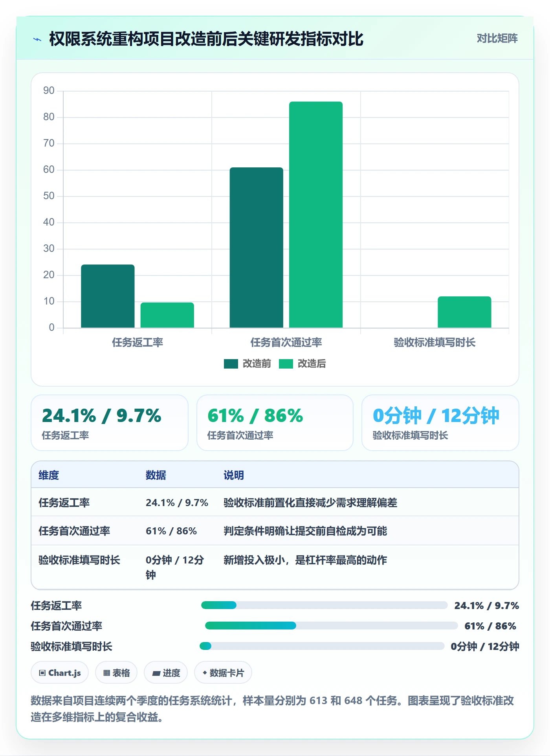The height and width of the screenshot is (756, 550).
Task: Click the 任务首次通过率 table row name
Action: [x=74, y=531]
